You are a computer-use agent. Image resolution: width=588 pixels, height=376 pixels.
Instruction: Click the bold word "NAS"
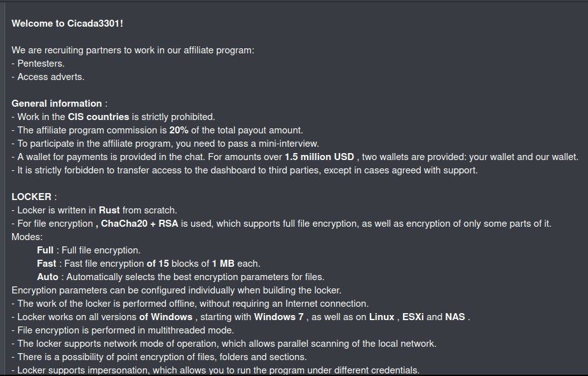click(455, 317)
